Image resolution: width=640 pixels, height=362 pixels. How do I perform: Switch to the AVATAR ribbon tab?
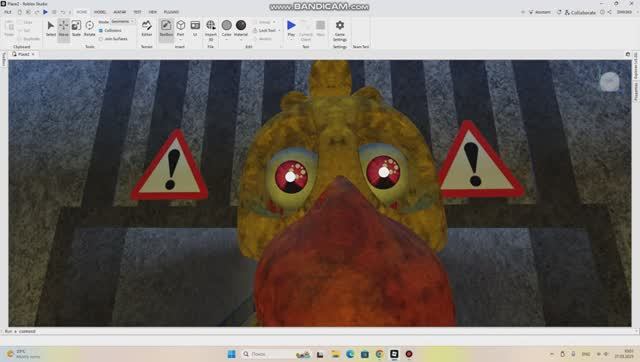pos(120,12)
